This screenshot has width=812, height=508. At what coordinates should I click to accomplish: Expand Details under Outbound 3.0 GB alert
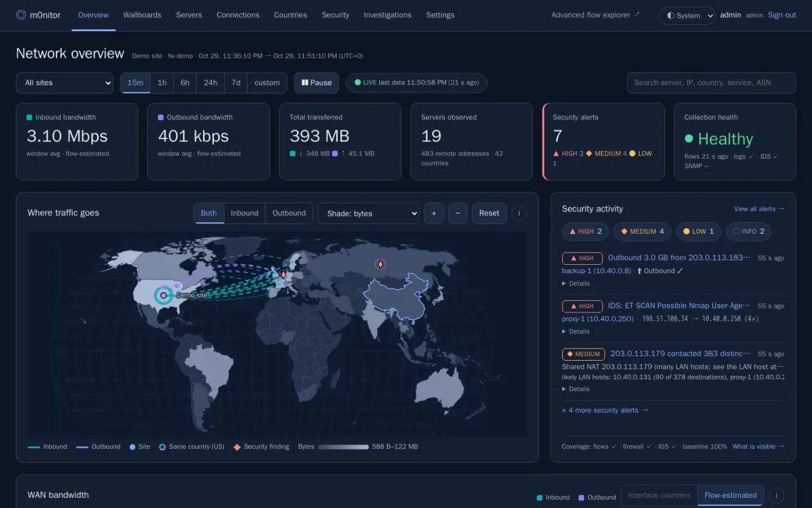[576, 283]
